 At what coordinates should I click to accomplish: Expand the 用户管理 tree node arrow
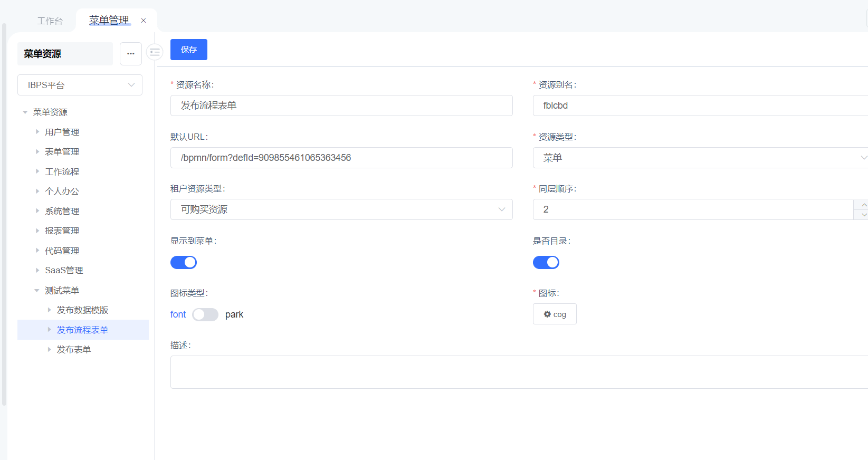click(x=37, y=132)
